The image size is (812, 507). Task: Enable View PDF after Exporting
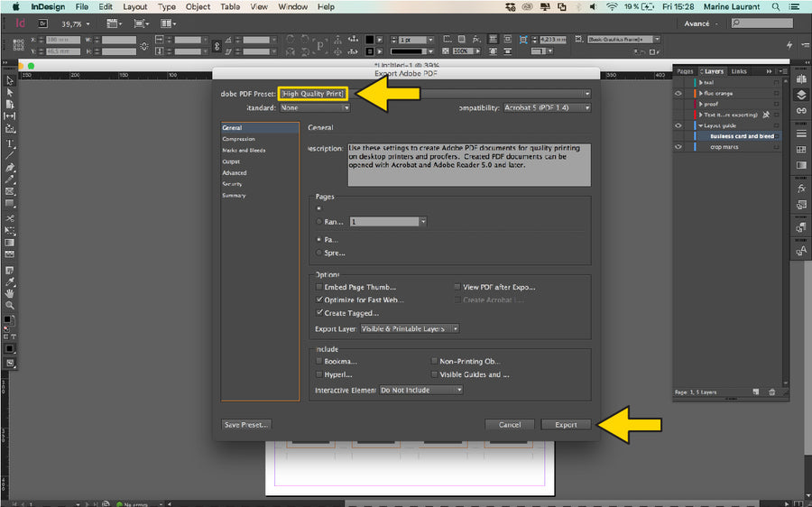457,286
